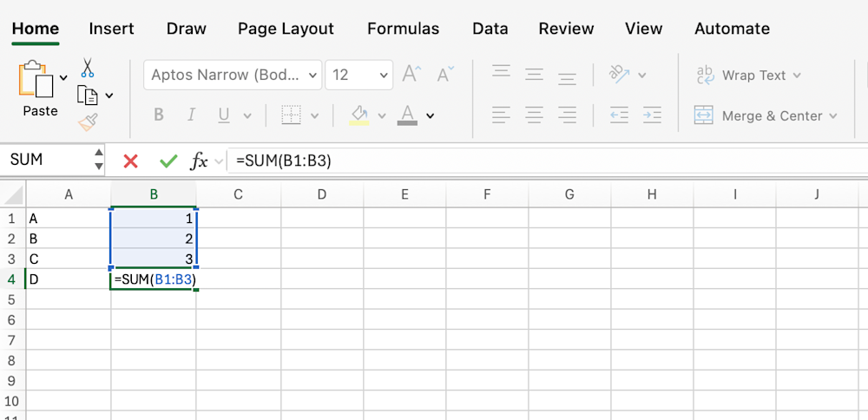Screen dimensions: 868x420
Task: Align text left
Action: point(501,115)
